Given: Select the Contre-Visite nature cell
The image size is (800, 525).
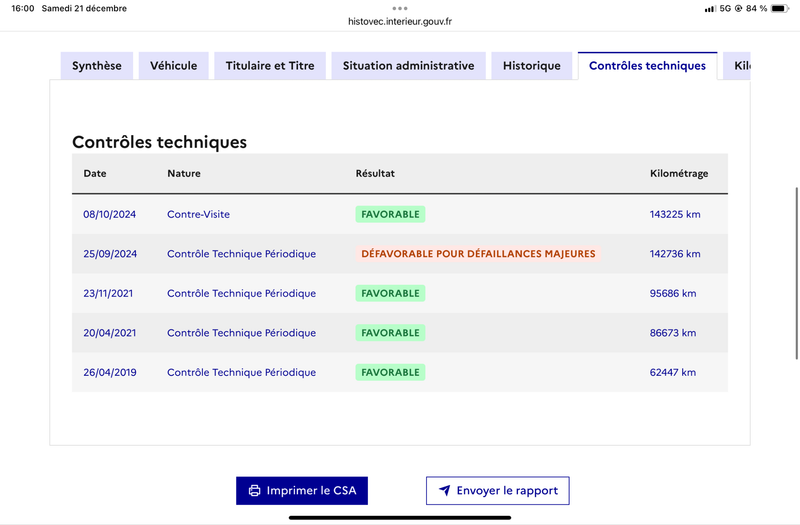Looking at the screenshot, I should coord(198,214).
